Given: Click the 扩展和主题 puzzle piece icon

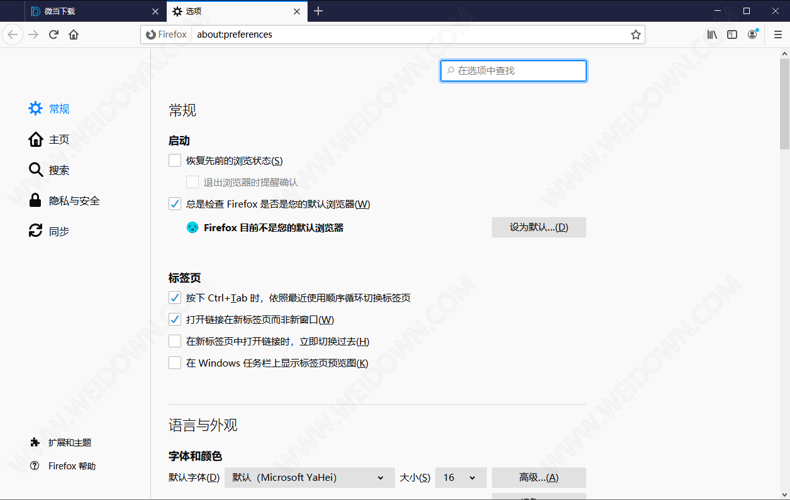Looking at the screenshot, I should point(35,442).
